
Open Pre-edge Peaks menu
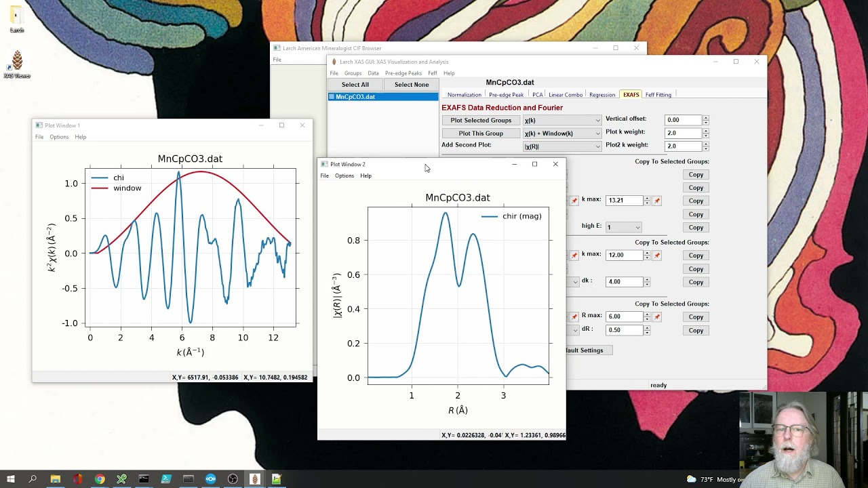click(403, 73)
